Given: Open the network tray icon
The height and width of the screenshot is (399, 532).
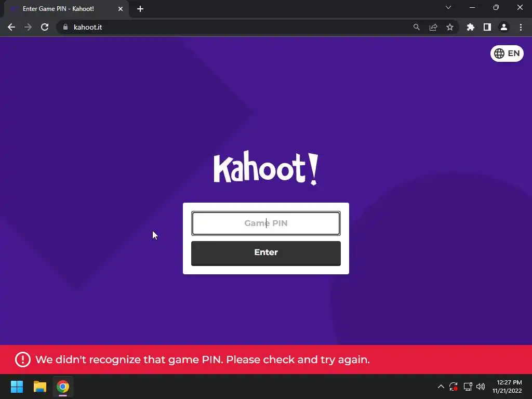Looking at the screenshot, I should pos(468,387).
